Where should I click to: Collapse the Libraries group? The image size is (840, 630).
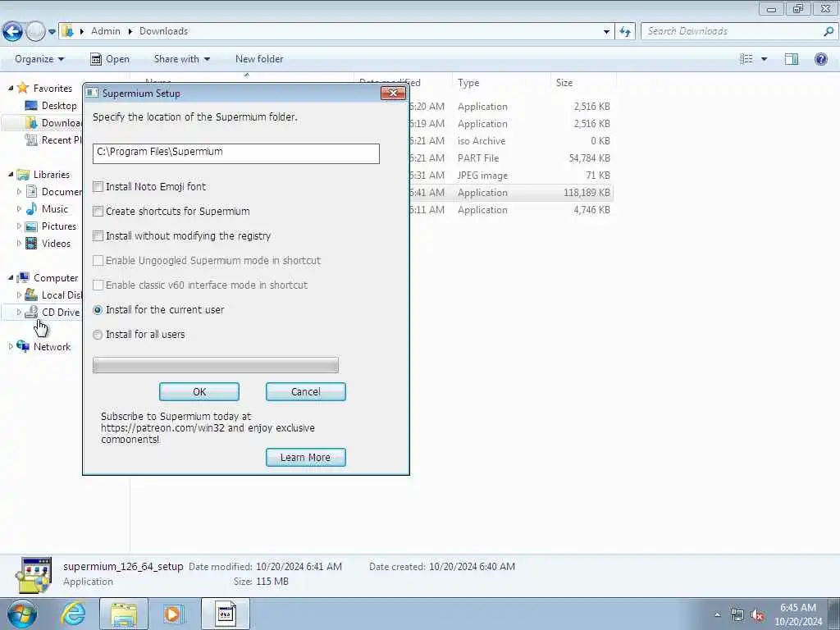tap(11, 174)
